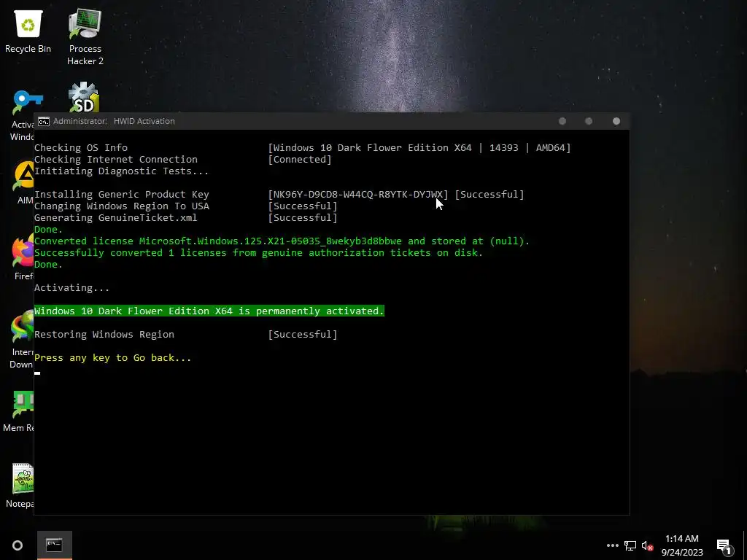Click the 'Activating...' text

(72, 287)
